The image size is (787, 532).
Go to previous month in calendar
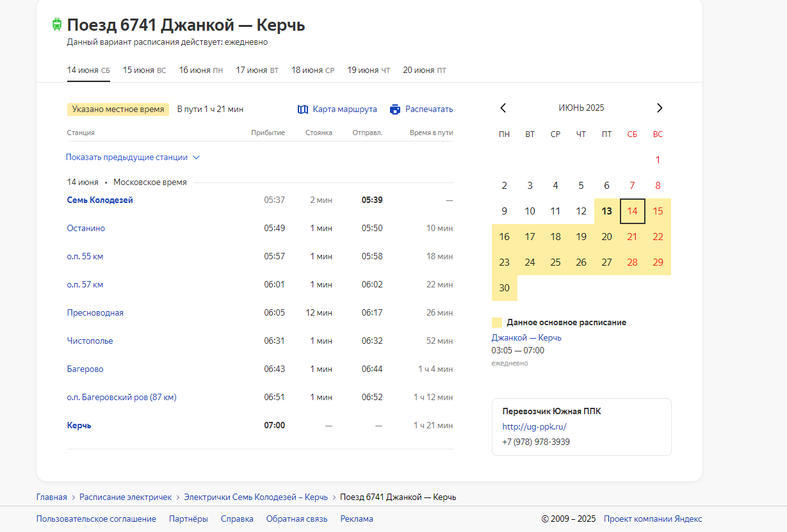point(503,108)
